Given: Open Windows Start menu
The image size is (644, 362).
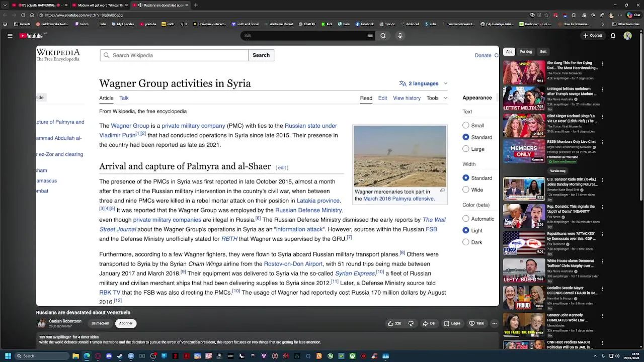Looking at the screenshot, I should click(8, 356).
